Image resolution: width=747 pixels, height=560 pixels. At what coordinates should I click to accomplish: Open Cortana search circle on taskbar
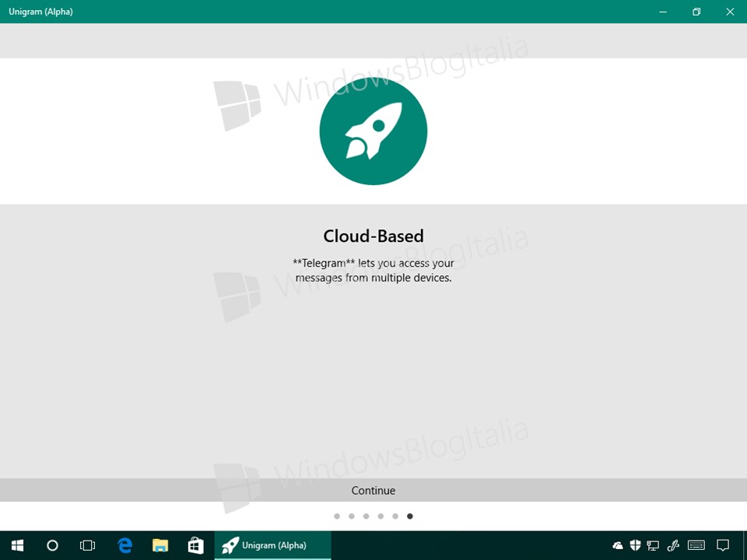coord(52,545)
